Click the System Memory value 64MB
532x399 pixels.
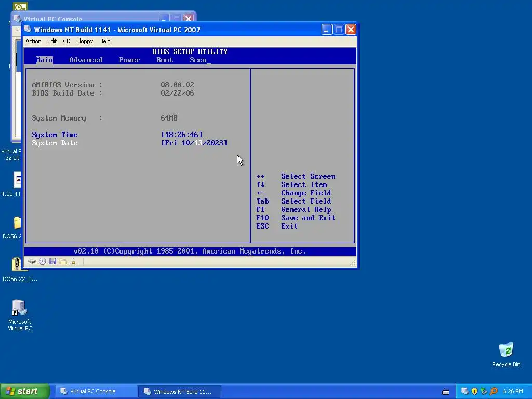[x=169, y=118]
